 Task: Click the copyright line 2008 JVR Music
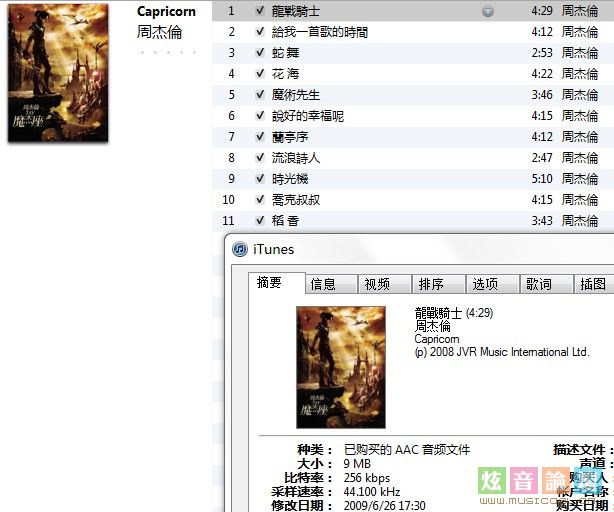[502, 352]
